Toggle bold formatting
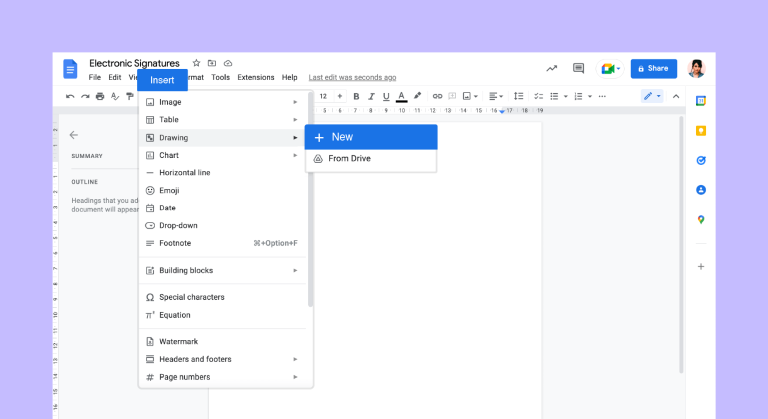Viewport: 768px width, 419px height. tap(356, 96)
